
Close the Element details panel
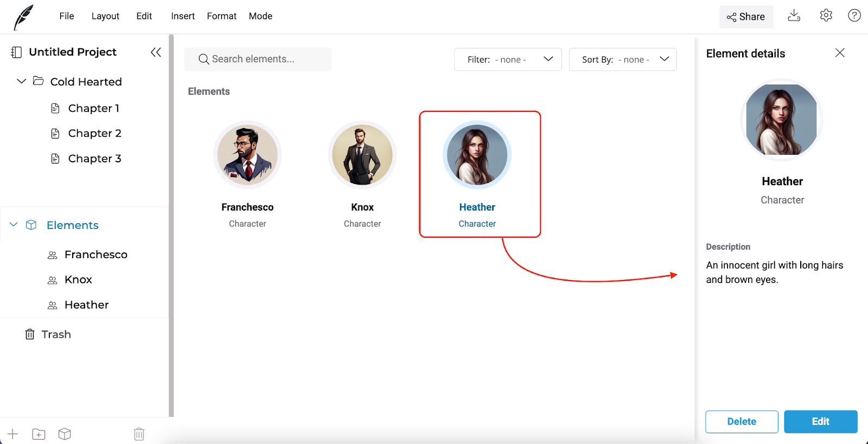tap(840, 53)
